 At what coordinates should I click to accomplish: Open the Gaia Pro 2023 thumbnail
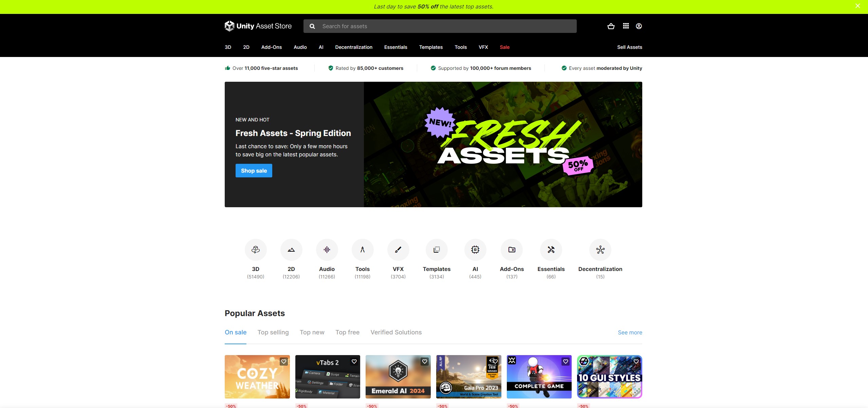pos(468,377)
